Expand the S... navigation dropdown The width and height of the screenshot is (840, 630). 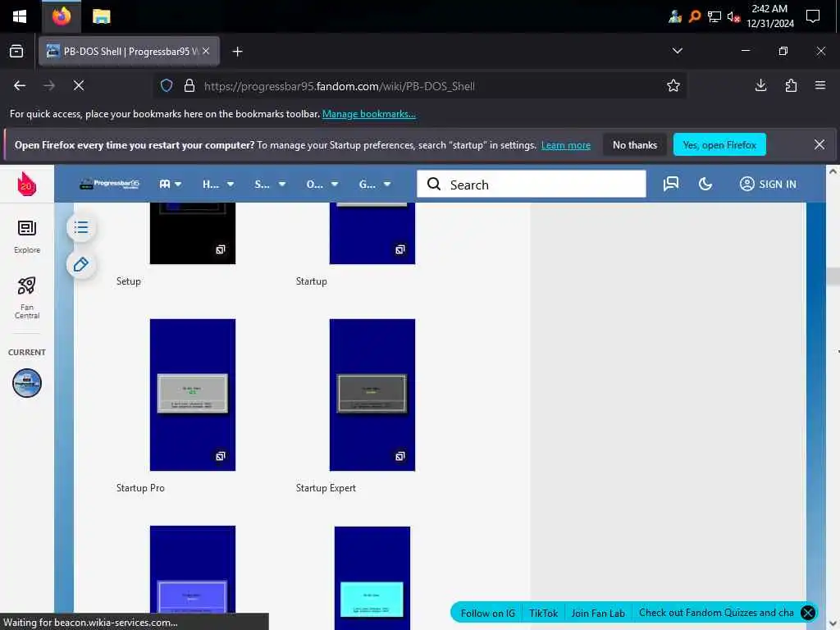click(270, 185)
